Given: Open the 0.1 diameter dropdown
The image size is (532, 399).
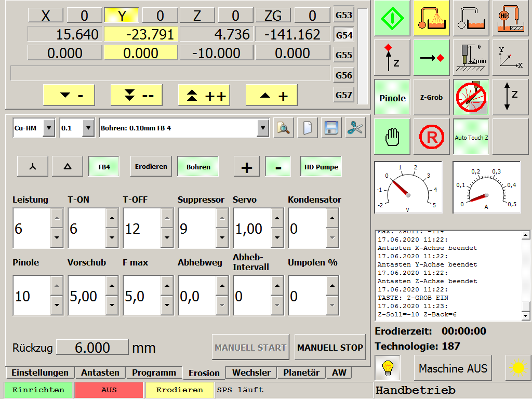Looking at the screenshot, I should click(88, 128).
